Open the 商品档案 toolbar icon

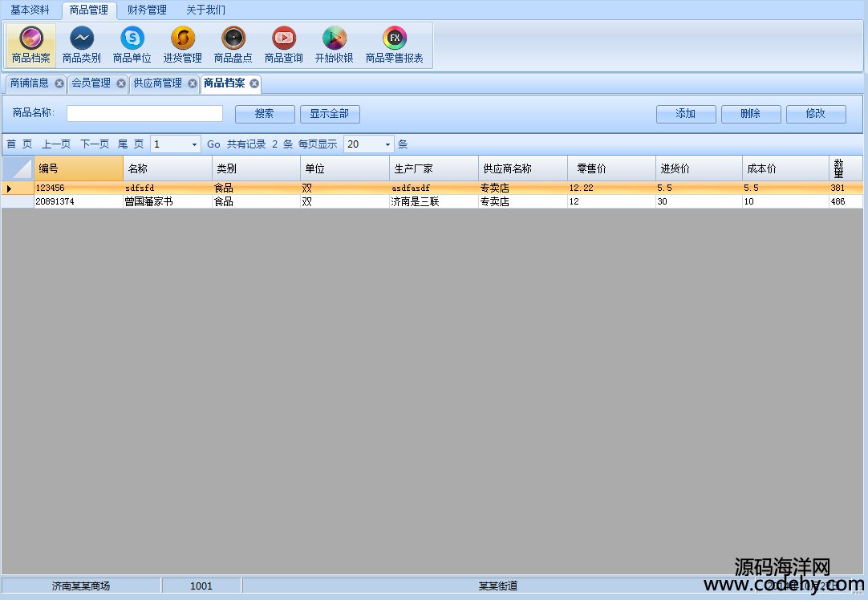click(x=31, y=45)
